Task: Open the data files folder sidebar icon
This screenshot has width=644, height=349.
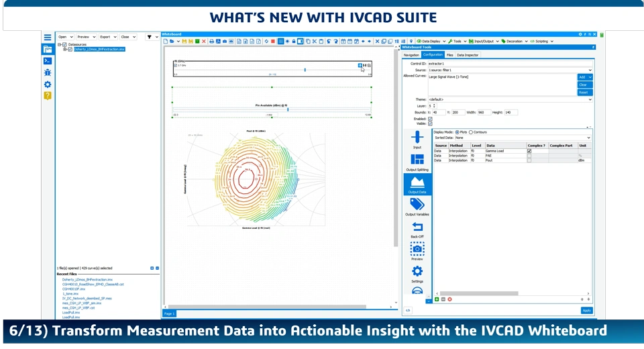Action: pos(48,49)
